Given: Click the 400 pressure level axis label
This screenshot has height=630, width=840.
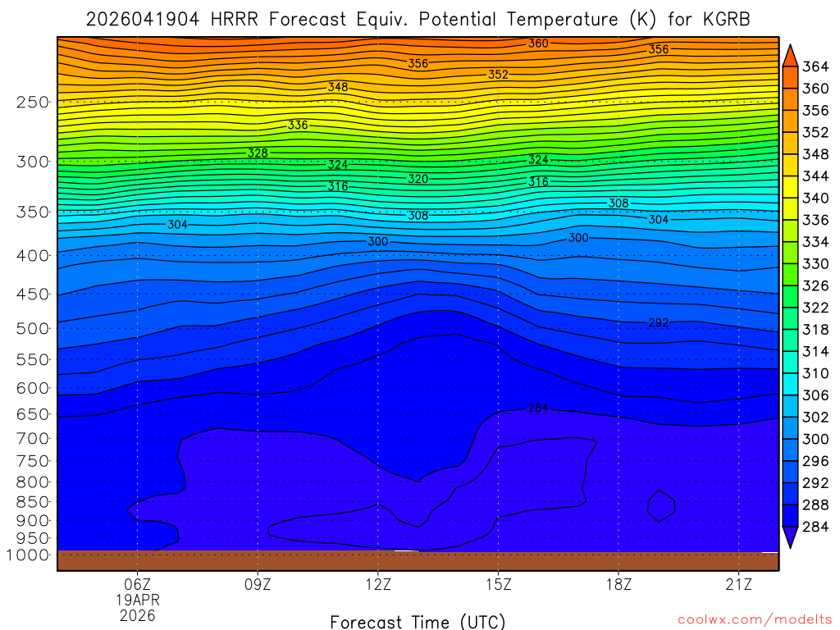Looking at the screenshot, I should click(33, 256).
